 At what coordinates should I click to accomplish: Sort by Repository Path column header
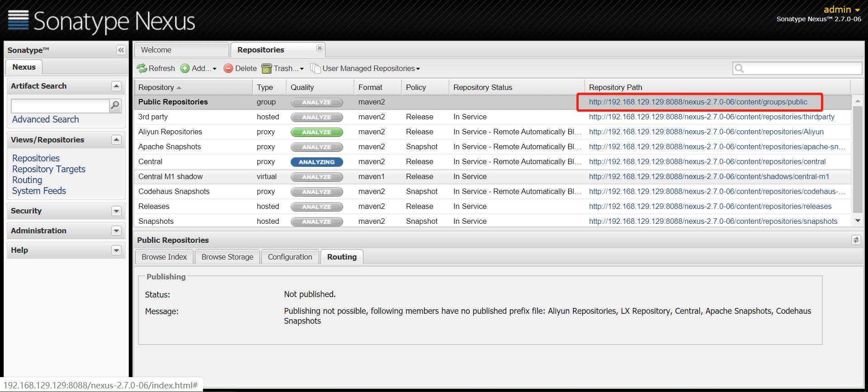tap(717, 87)
